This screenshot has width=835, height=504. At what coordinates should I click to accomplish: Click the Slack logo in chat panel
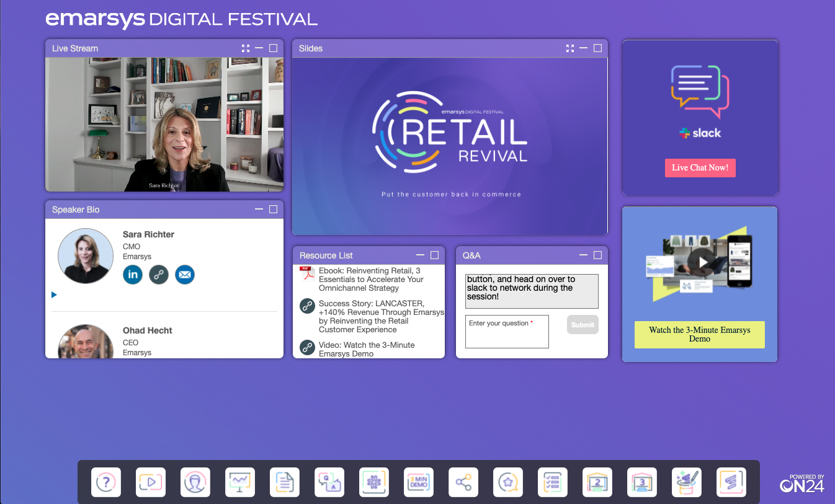click(x=700, y=133)
